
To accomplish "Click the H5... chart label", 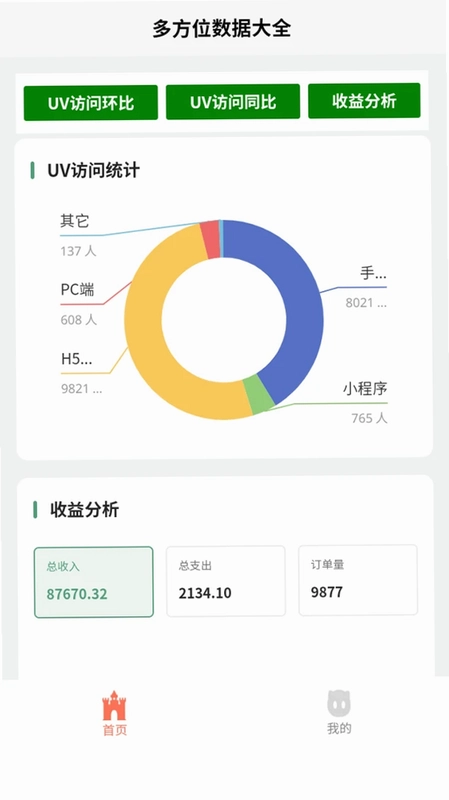I will point(77,359).
